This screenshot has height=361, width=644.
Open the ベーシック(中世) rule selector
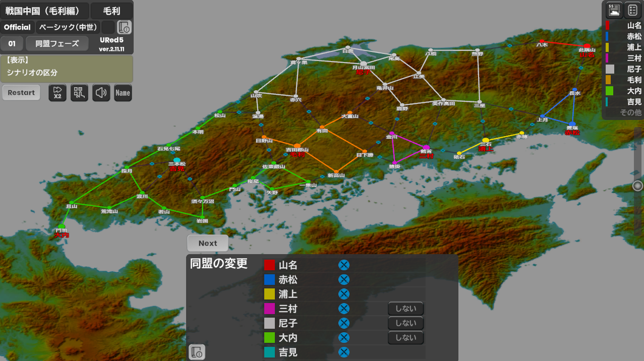click(68, 27)
